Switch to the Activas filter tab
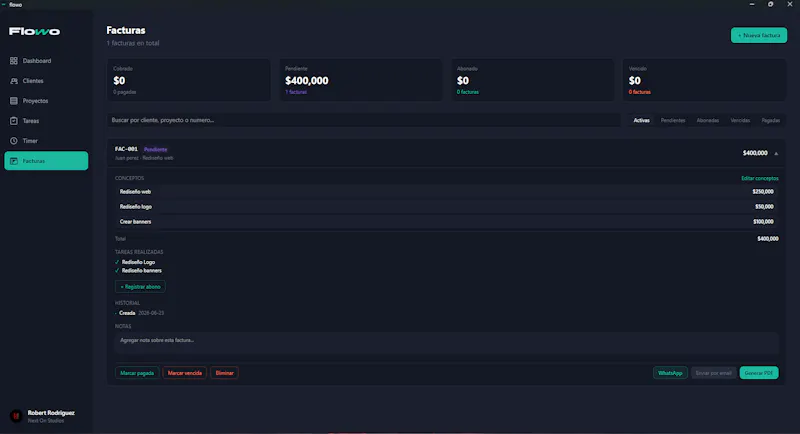The height and width of the screenshot is (434, 800). [x=641, y=120]
